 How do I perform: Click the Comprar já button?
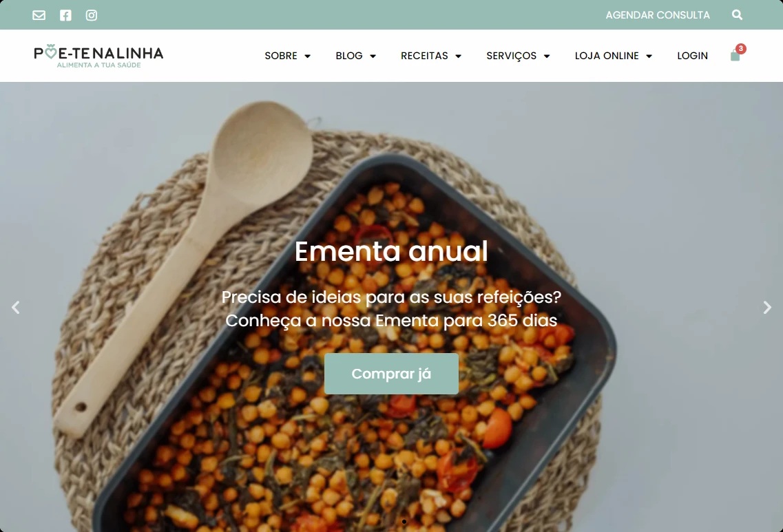point(391,374)
